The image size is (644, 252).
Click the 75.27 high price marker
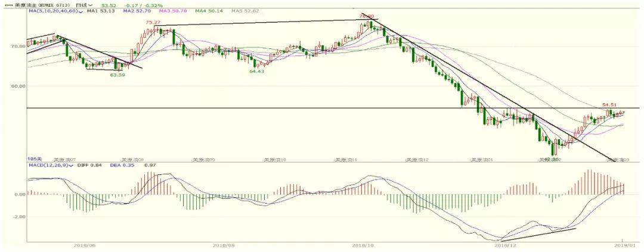pyautogui.click(x=153, y=22)
